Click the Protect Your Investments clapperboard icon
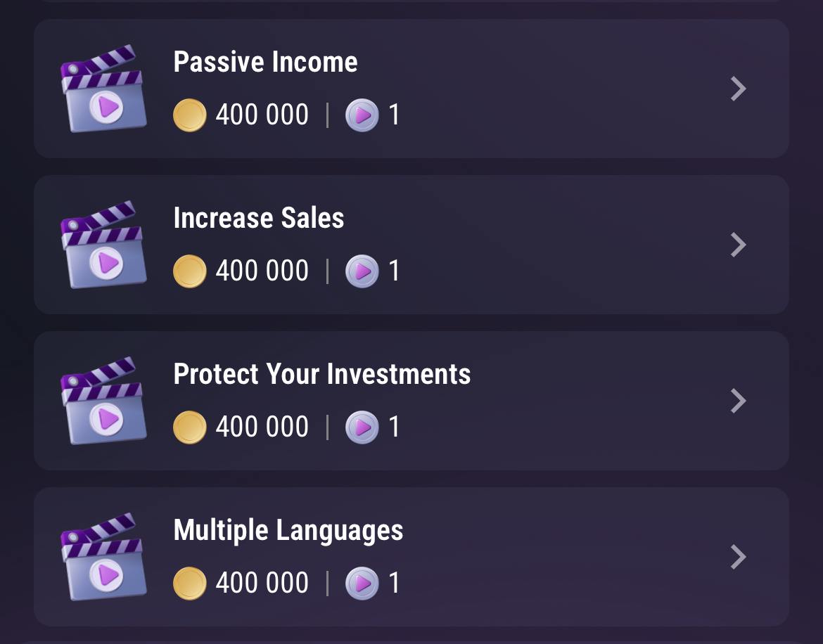This screenshot has width=823, height=644. (x=103, y=401)
